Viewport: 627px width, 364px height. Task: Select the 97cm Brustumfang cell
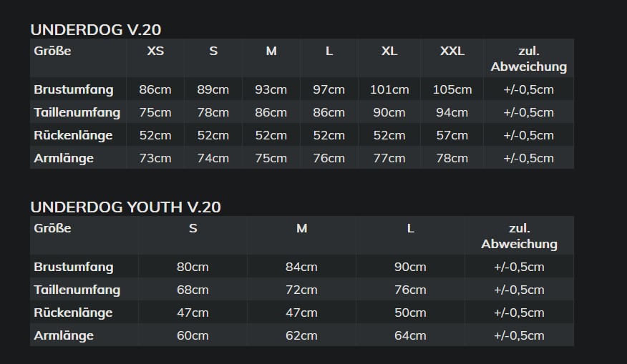click(x=329, y=89)
